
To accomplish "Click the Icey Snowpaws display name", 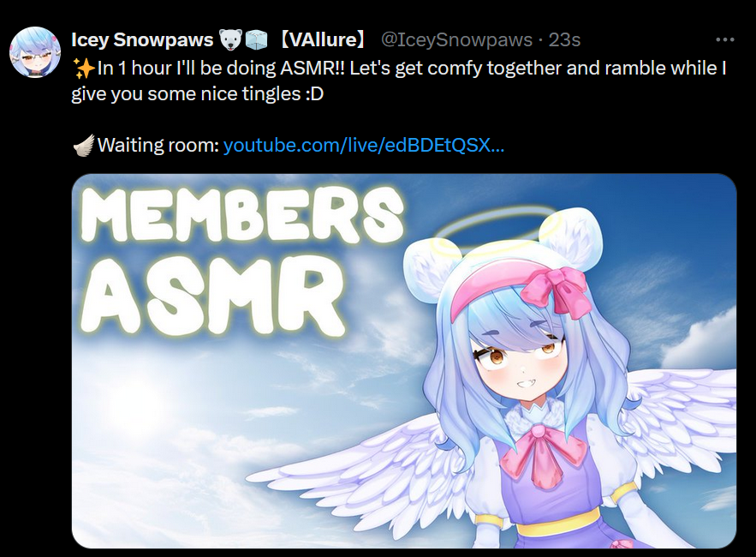I will [142, 40].
